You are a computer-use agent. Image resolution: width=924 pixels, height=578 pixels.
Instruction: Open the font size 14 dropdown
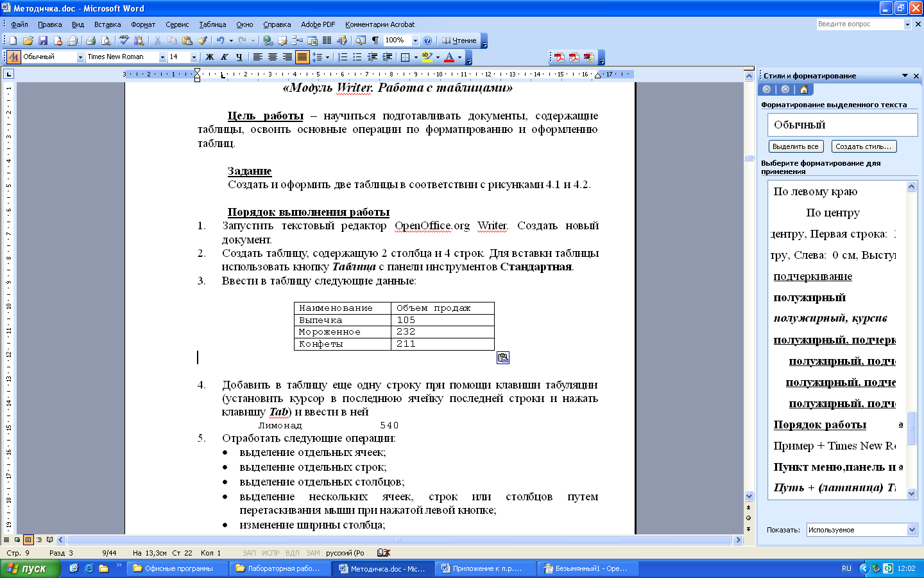194,57
